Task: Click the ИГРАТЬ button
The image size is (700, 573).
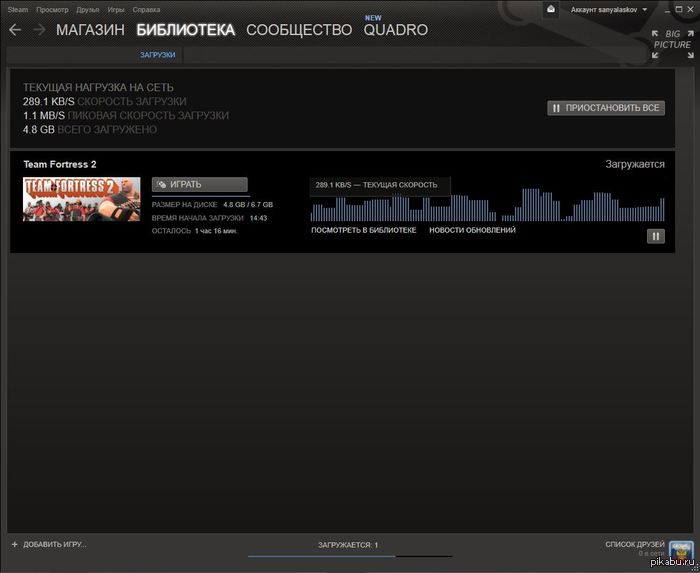Action: point(200,184)
